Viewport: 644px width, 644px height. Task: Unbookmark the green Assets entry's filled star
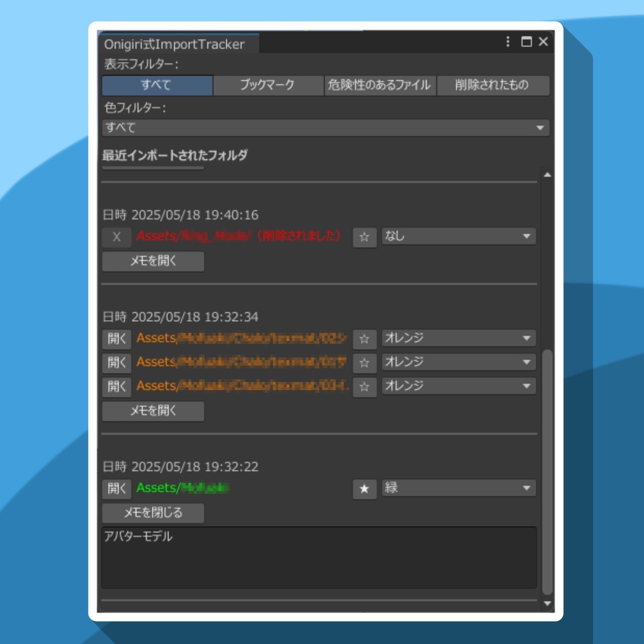coord(365,489)
